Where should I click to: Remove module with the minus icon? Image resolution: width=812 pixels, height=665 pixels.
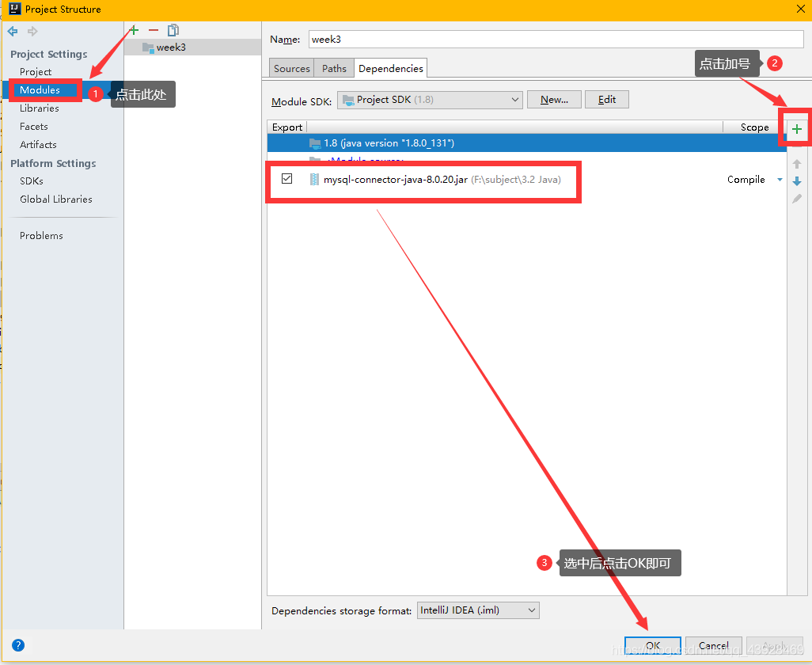point(154,31)
